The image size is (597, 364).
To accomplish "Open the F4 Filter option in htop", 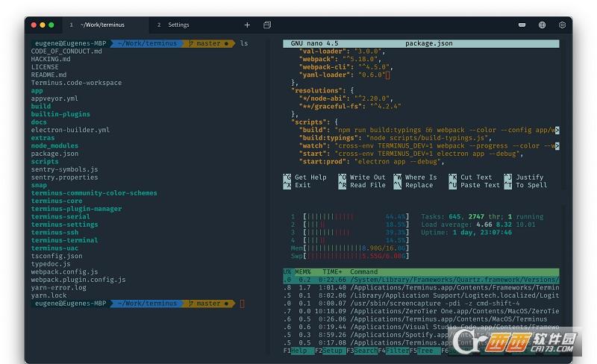I will tap(392, 351).
